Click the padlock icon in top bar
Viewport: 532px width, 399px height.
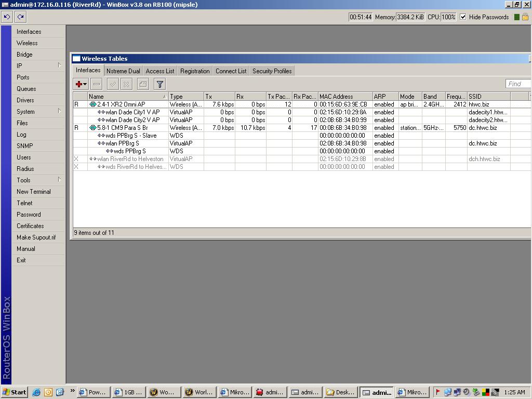pyautogui.click(x=525, y=17)
